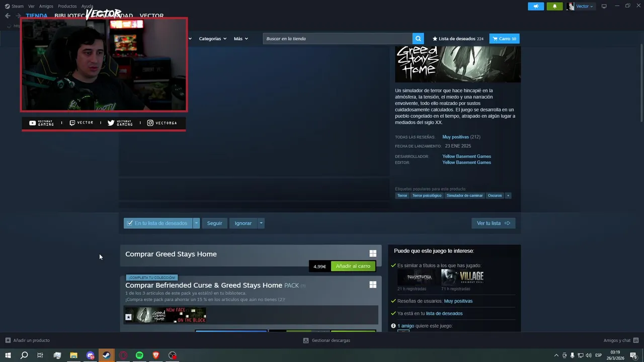Click the Oscuros tag
This screenshot has height=362, width=644.
(495, 196)
